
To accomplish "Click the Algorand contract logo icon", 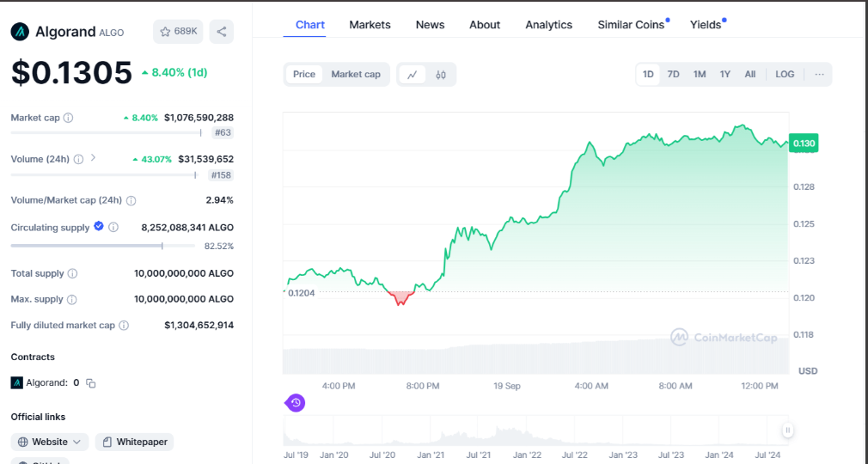I will pyautogui.click(x=16, y=382).
